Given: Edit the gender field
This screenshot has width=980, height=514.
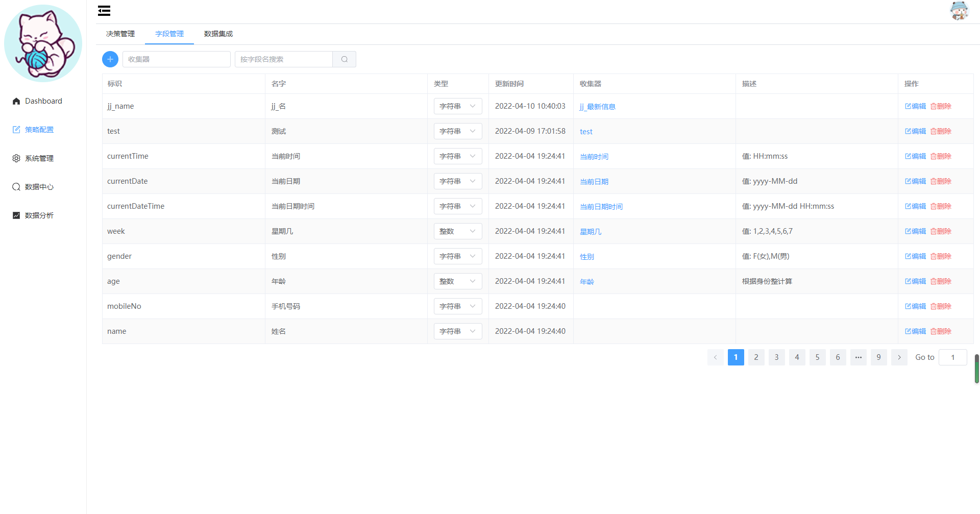Looking at the screenshot, I should [915, 256].
